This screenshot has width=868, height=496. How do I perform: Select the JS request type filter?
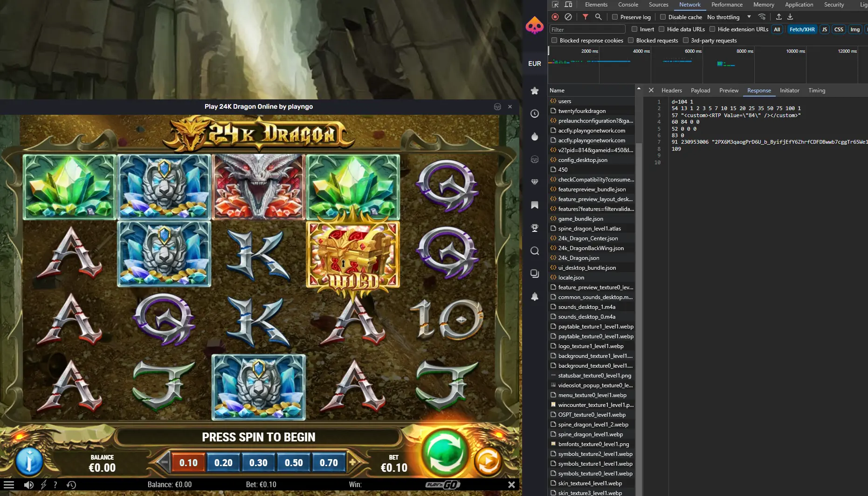coord(824,29)
